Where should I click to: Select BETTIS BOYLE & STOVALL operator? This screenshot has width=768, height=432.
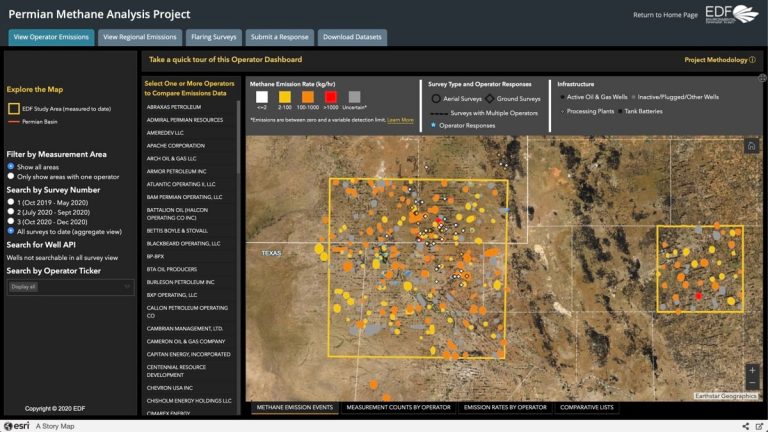tap(177, 231)
